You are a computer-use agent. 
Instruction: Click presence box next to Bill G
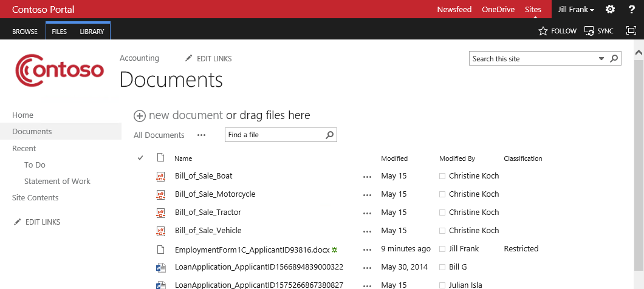(x=442, y=267)
